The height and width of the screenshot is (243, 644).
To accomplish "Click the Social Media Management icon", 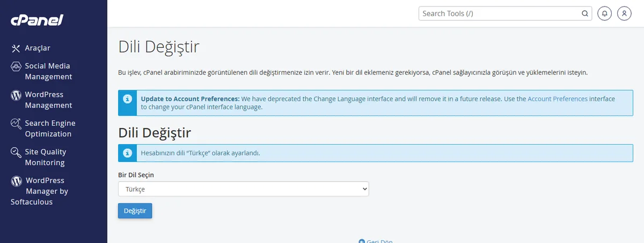I will pos(16,66).
